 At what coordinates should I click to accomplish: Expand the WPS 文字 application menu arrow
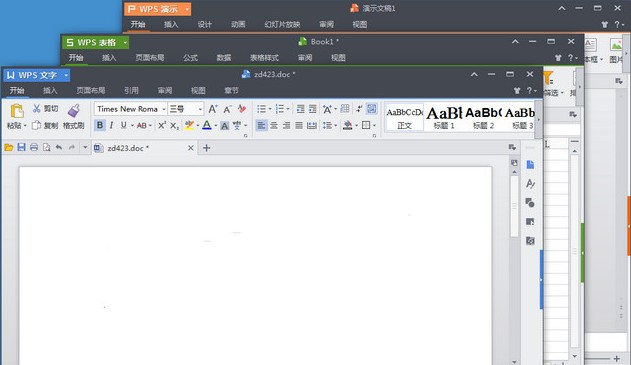(x=66, y=75)
